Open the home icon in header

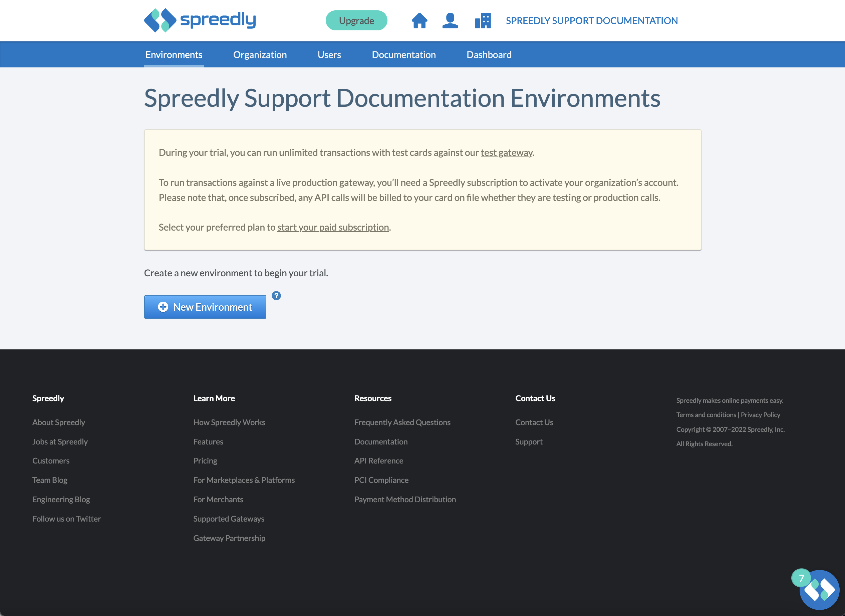tap(419, 20)
